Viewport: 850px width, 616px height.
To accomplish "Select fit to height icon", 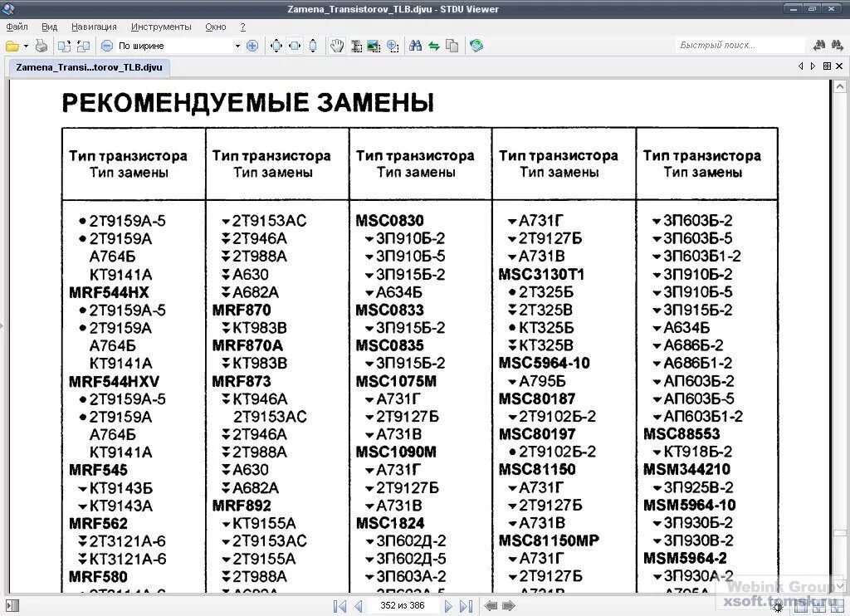I will [x=313, y=46].
